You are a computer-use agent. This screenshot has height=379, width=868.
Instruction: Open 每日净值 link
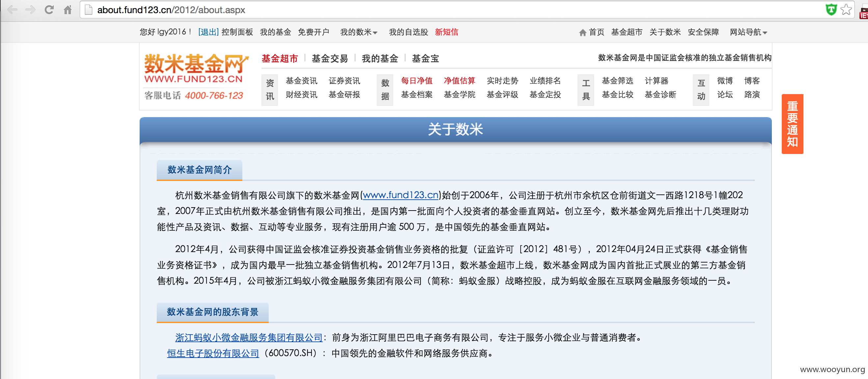(x=417, y=81)
